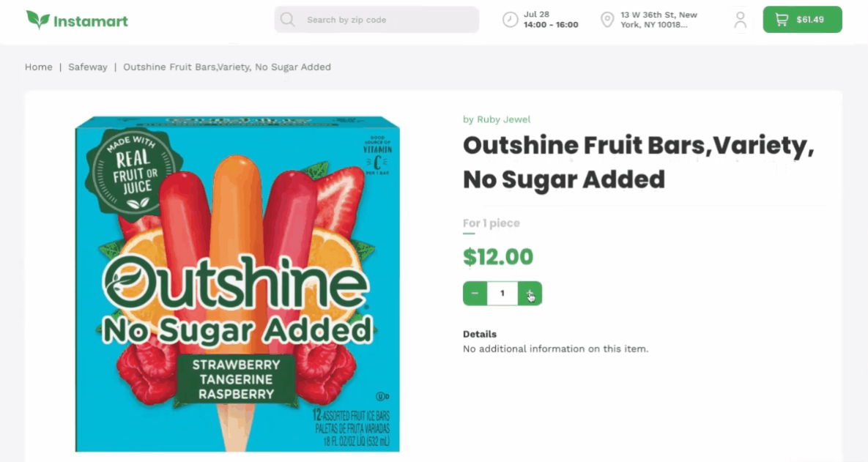Increase quantity with the plus button

[530, 294]
